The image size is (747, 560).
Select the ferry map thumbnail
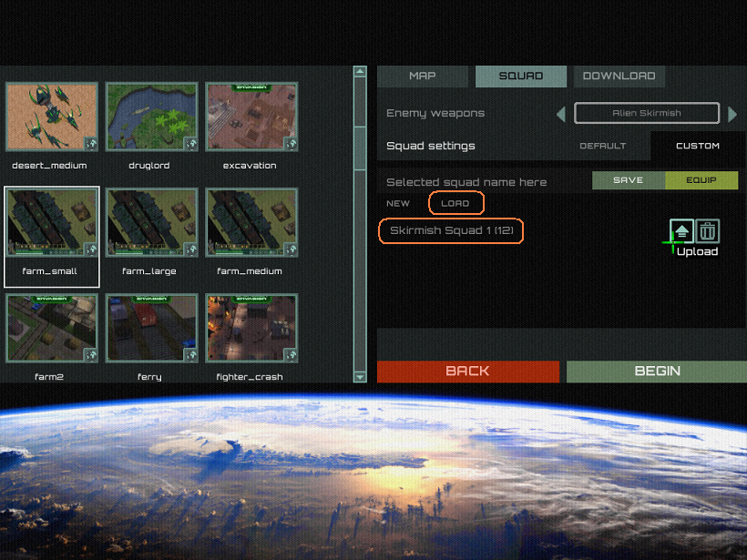(151, 328)
